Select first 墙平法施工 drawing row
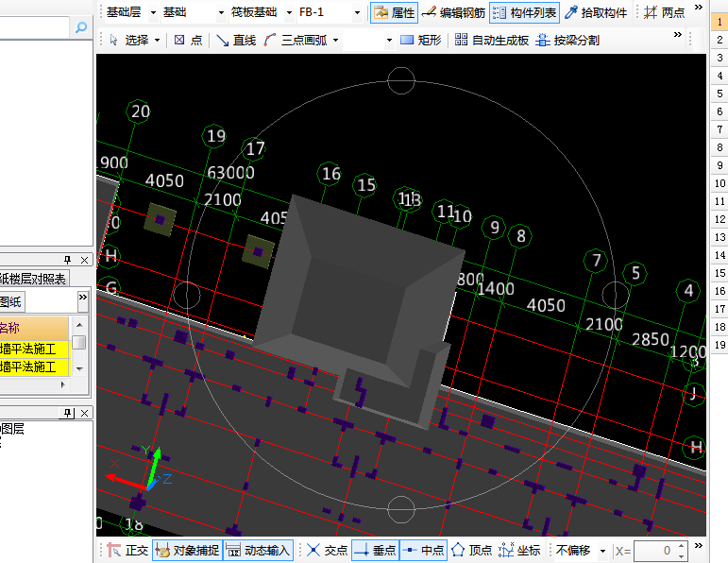 [35, 349]
